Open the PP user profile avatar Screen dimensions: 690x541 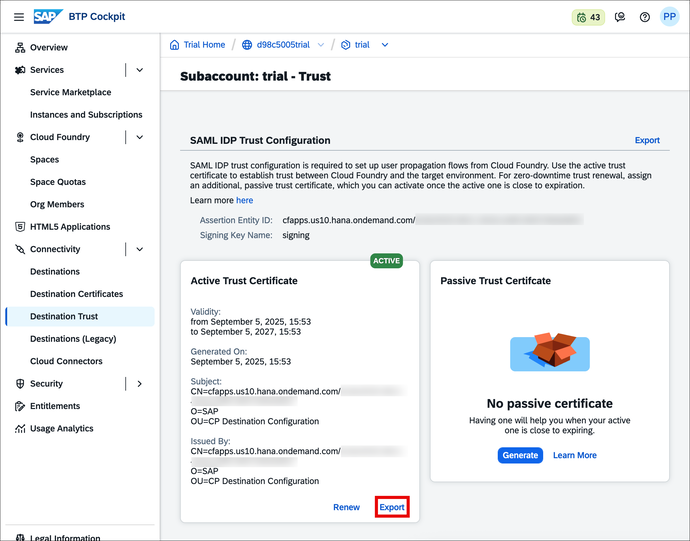point(669,17)
